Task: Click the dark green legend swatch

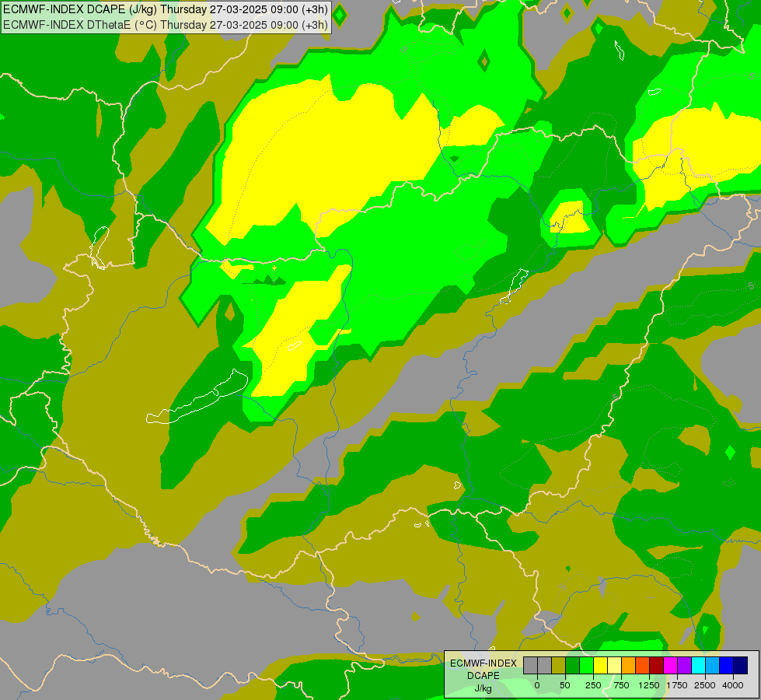Action: (572, 666)
